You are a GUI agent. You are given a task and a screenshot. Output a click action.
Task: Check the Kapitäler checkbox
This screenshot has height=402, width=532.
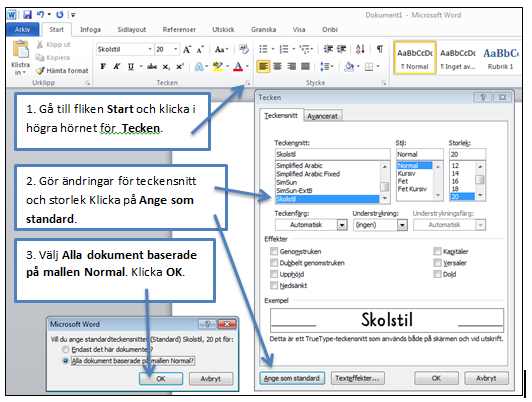(437, 251)
